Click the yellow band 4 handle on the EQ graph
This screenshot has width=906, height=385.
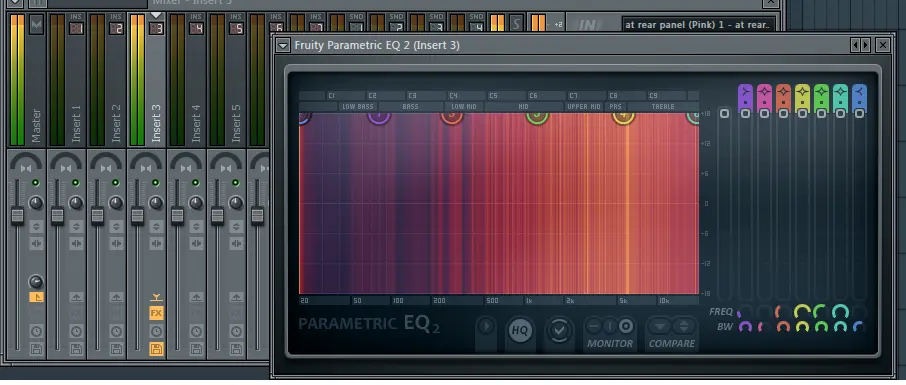623,117
